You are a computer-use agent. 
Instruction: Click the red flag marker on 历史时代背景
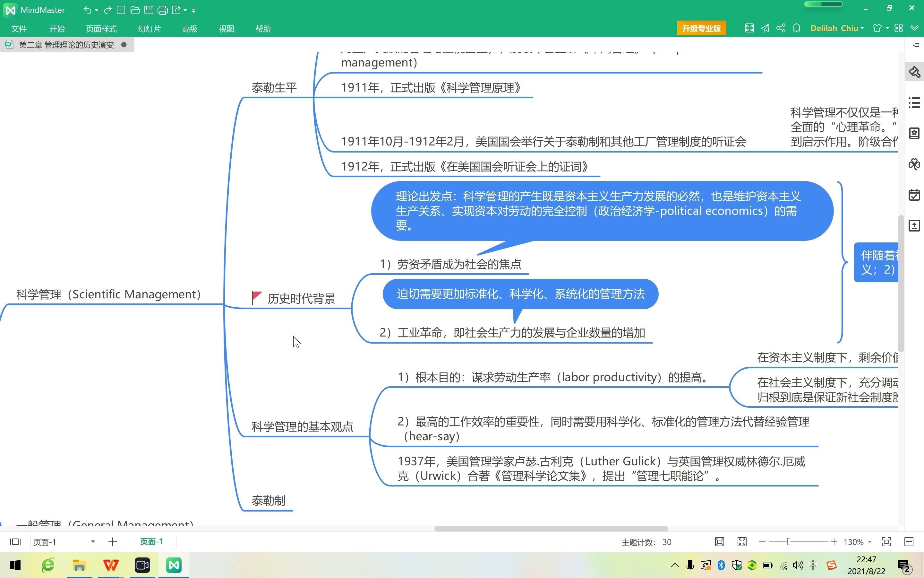(x=257, y=298)
